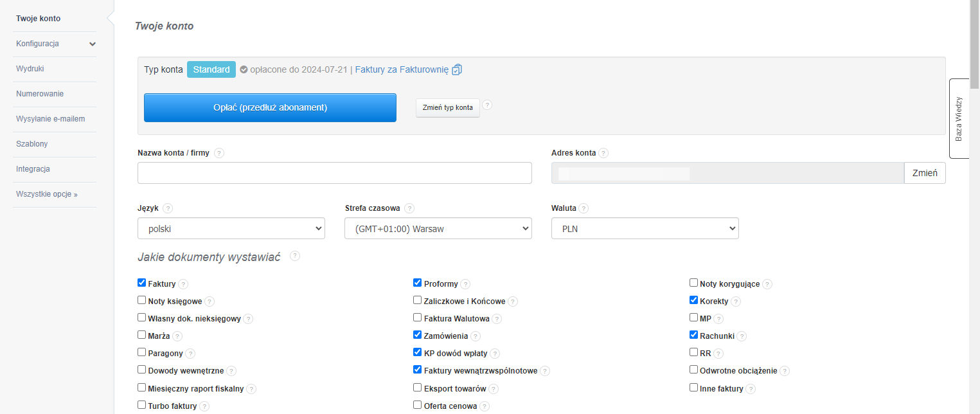Open the help icon next to Zmień typ konta
980x414 pixels.
point(487,105)
